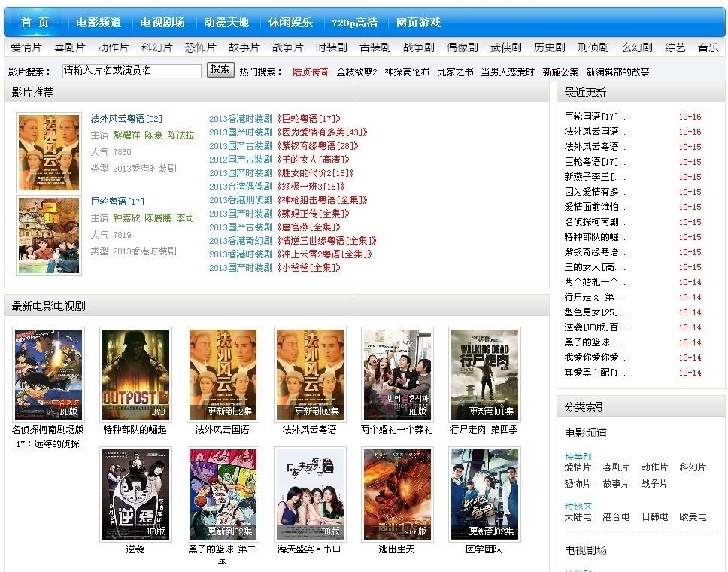The height and width of the screenshot is (572, 728).
Task: Select the 喜剧片 genre in category bar
Action: (69, 47)
